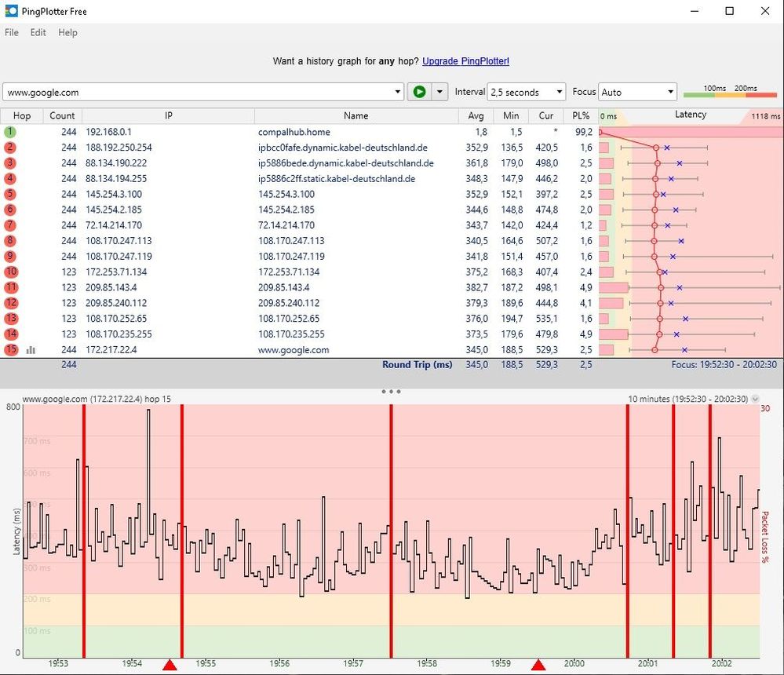Image resolution: width=784 pixels, height=675 pixels.
Task: Select the hop 13 red circle icon
Action: [11, 319]
